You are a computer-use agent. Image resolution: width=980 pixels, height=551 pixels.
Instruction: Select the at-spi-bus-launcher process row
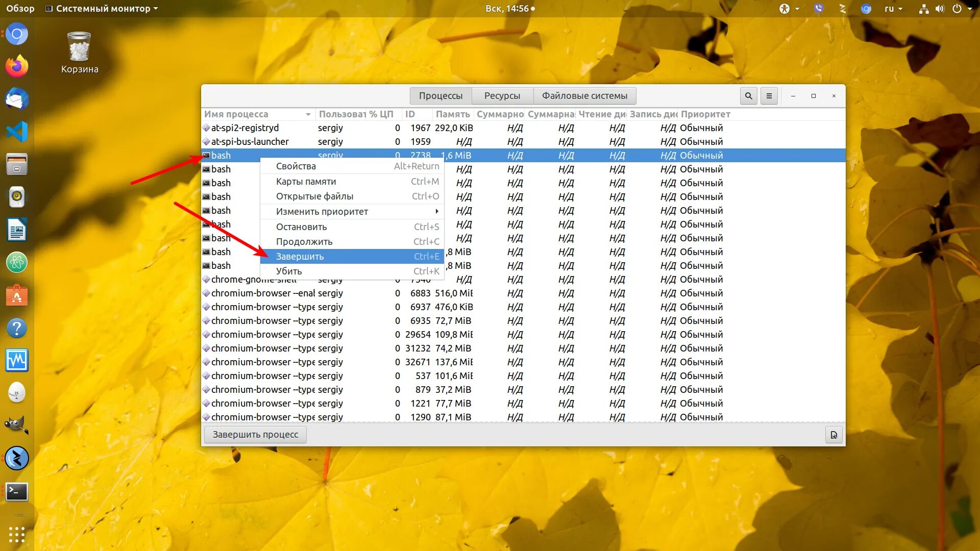250,142
